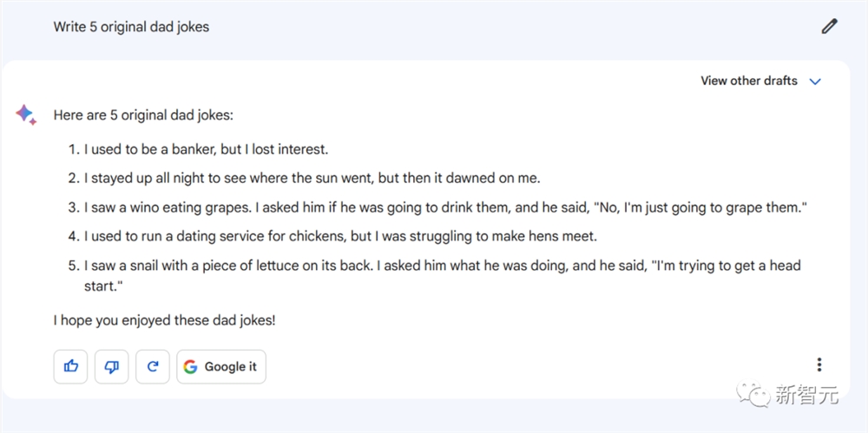Image resolution: width=868 pixels, height=433 pixels.
Task: Click the View other drafts label
Action: pyautogui.click(x=748, y=81)
